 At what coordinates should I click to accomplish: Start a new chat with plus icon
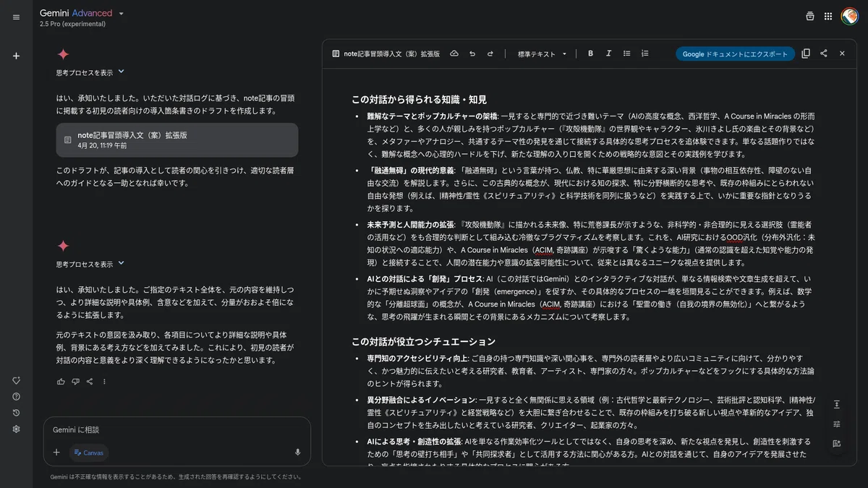pyautogui.click(x=16, y=56)
